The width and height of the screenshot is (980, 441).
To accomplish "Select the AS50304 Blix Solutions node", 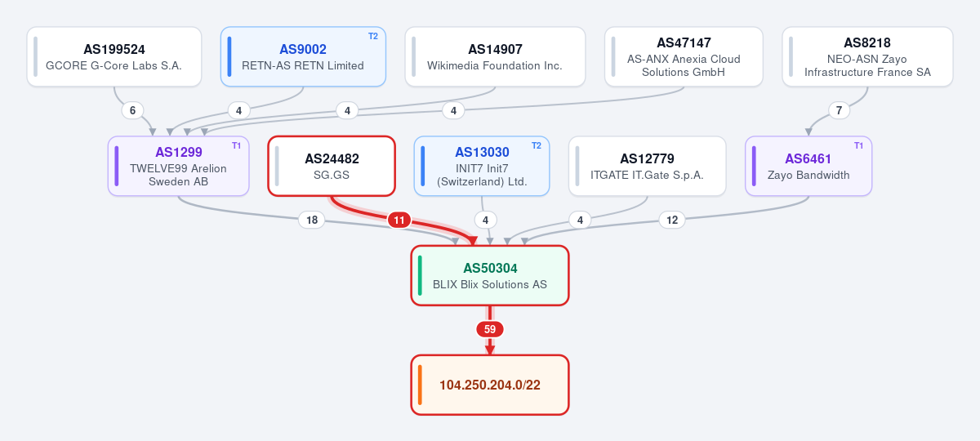I will click(x=490, y=275).
